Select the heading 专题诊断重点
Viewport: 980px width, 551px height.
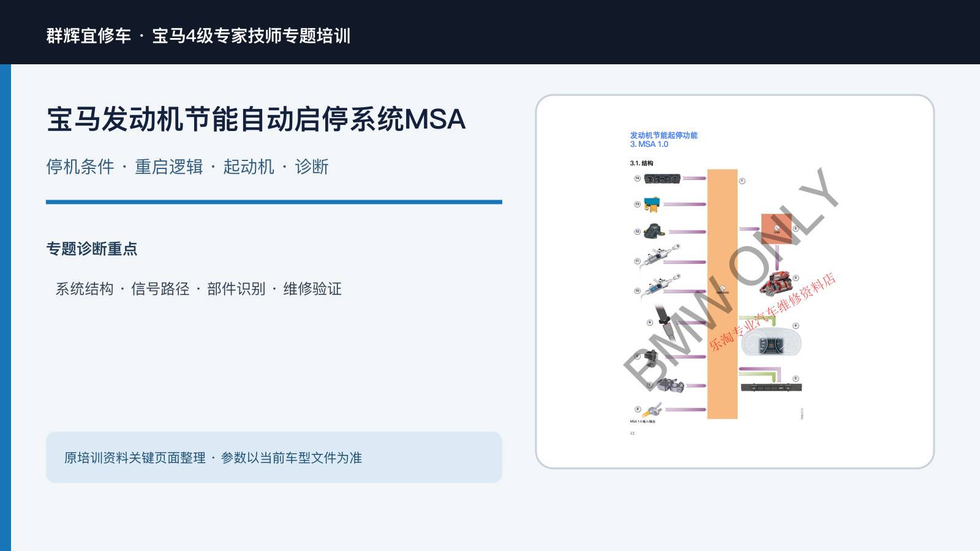click(92, 249)
